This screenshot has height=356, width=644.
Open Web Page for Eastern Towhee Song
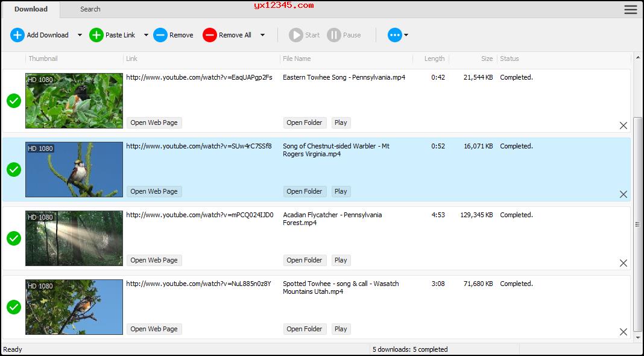[x=154, y=122]
